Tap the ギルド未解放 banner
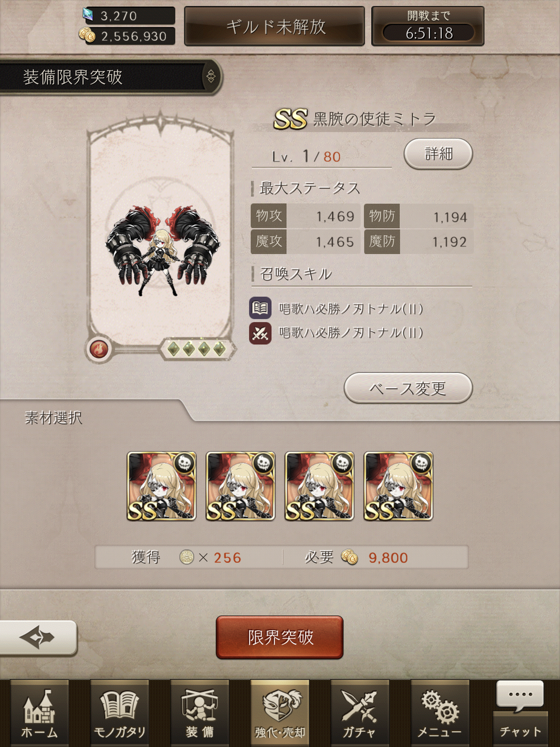This screenshot has width=560, height=747. click(x=275, y=26)
